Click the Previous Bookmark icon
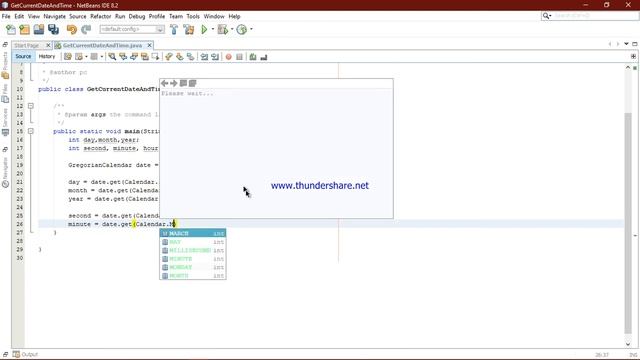The width and height of the screenshot is (640, 360). coord(169,57)
